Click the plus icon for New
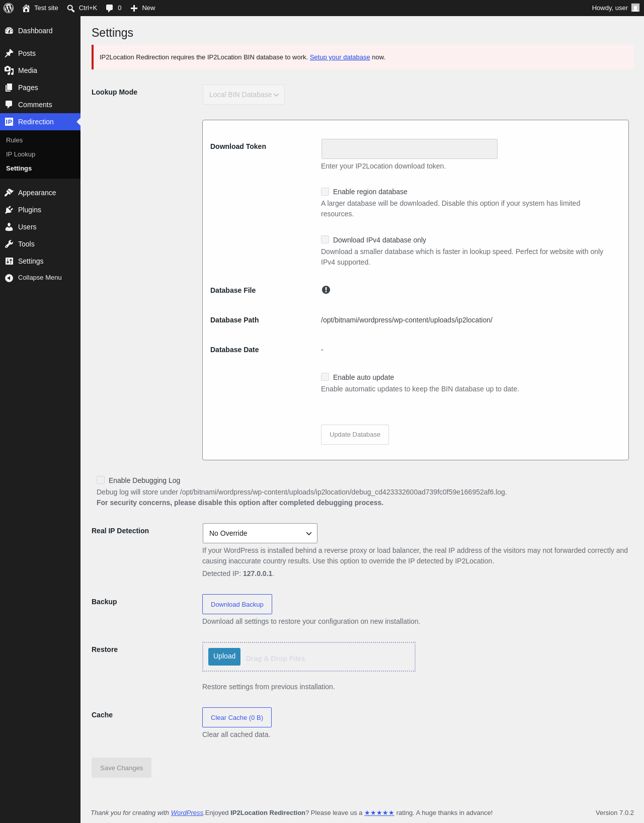The height and width of the screenshot is (823, 644). [x=134, y=8]
